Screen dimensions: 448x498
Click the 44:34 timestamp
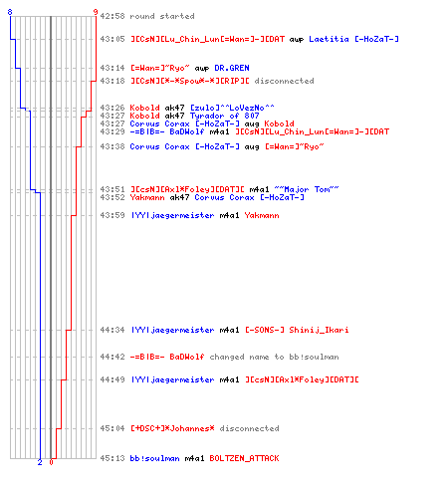(x=112, y=330)
